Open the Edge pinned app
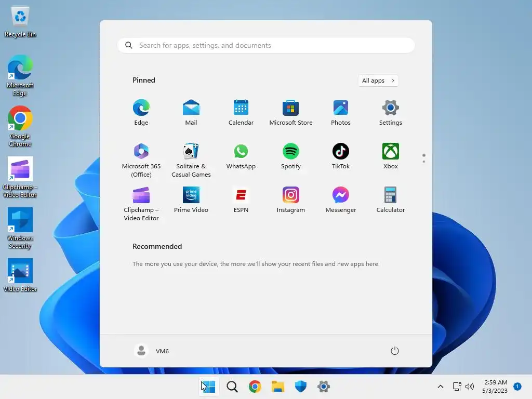532x399 pixels. tap(141, 113)
